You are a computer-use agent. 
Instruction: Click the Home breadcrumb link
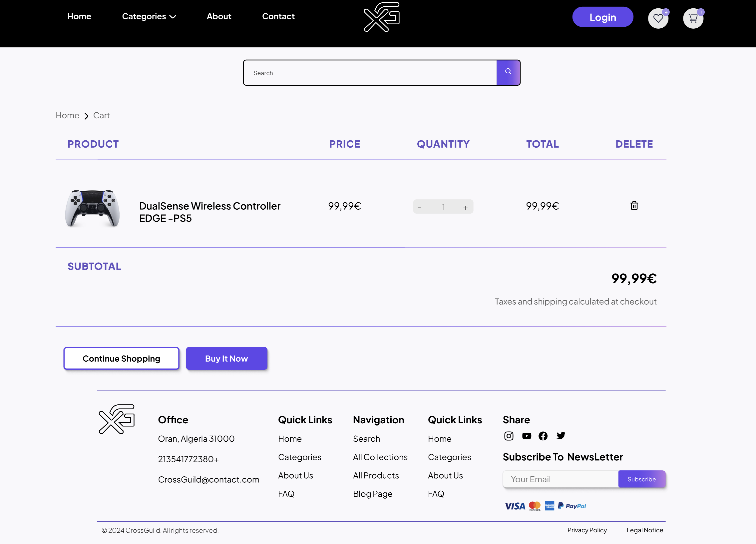tap(67, 115)
